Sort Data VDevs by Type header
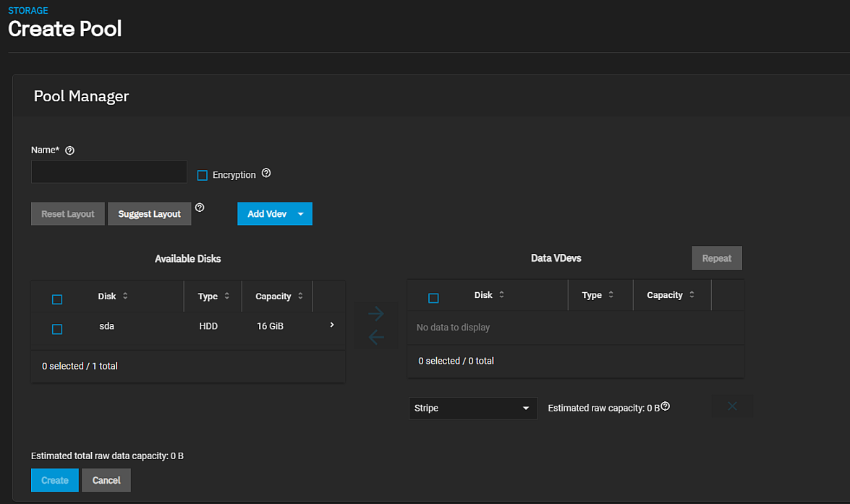The width and height of the screenshot is (850, 504). click(x=592, y=295)
